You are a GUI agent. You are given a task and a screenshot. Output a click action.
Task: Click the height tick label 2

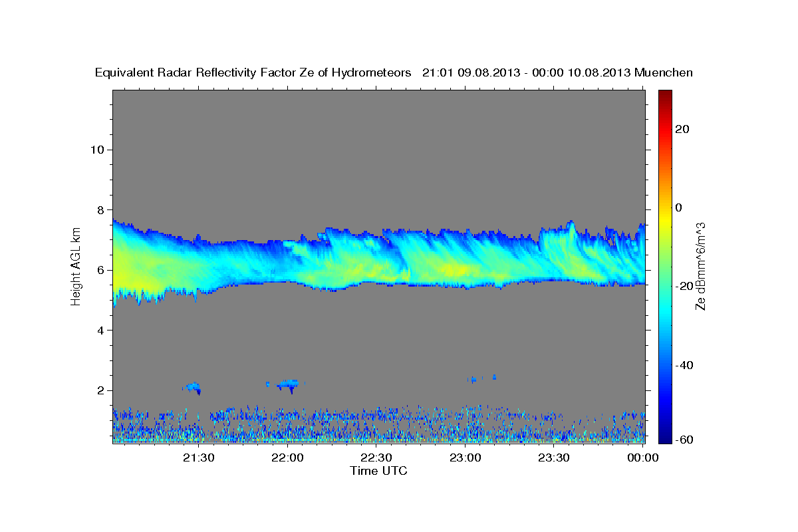[101, 391]
